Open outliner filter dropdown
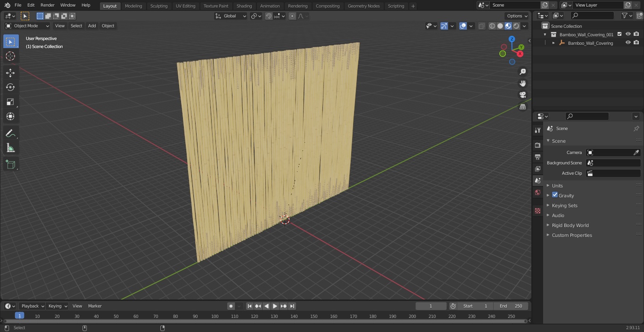The width and height of the screenshot is (644, 332). click(x=627, y=16)
